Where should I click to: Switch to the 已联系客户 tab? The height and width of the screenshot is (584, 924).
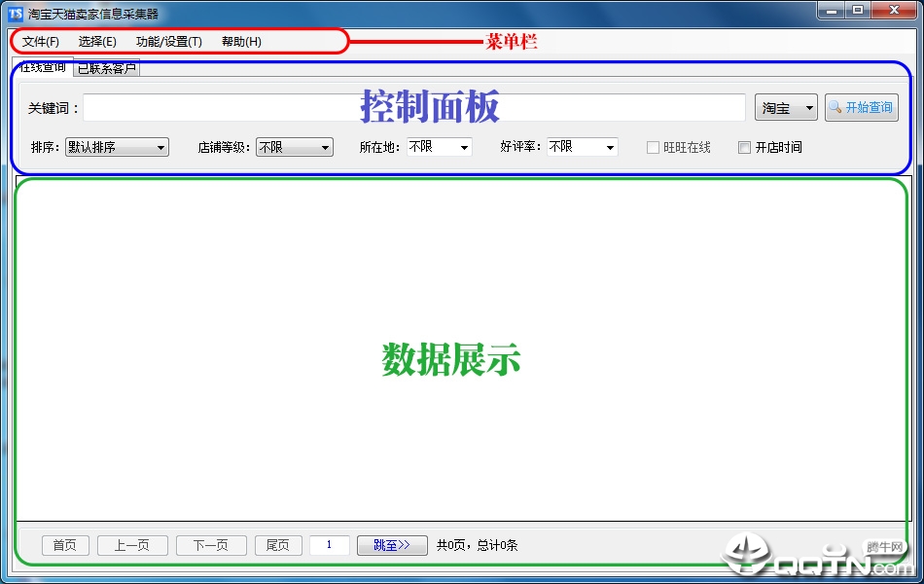[107, 68]
